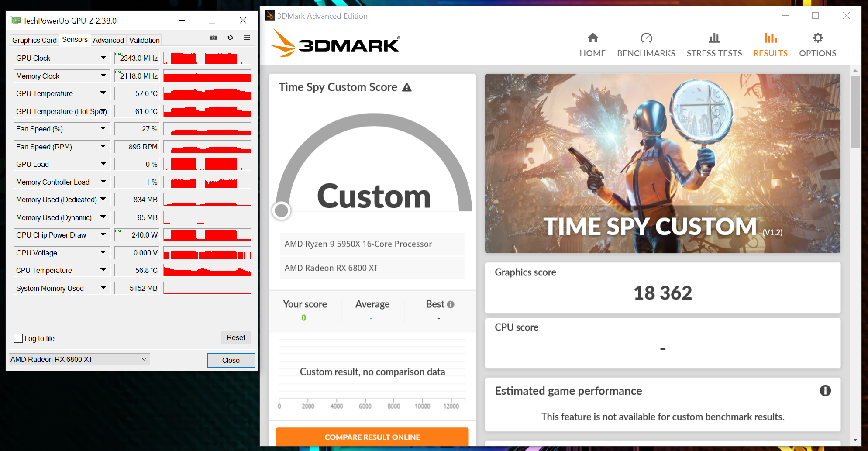Click the GPU-Z Close button

pos(231,360)
